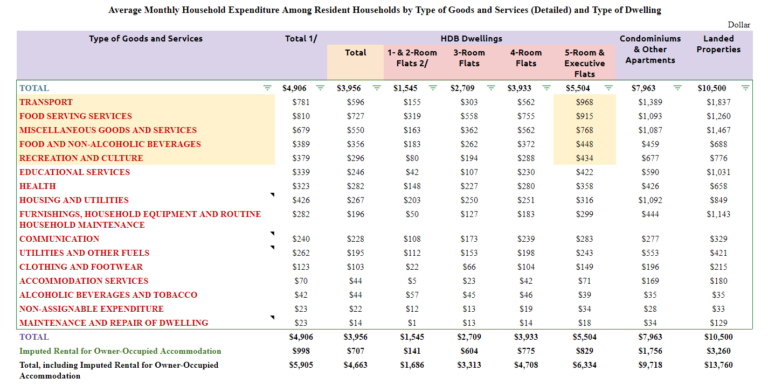Select the TRANSPORT category link
Viewport: 768px width, 392px height.
[x=46, y=102]
